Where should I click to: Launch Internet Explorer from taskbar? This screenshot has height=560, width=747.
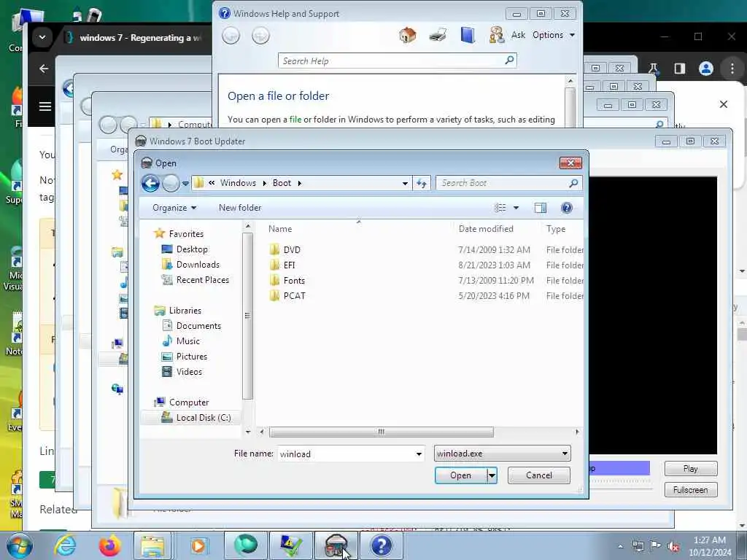click(x=65, y=545)
